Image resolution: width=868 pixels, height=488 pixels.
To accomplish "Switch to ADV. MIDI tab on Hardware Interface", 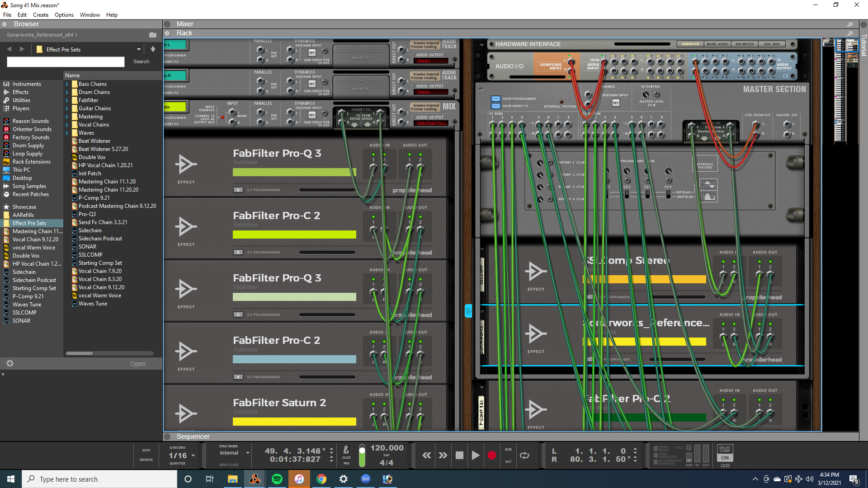I will [772, 44].
